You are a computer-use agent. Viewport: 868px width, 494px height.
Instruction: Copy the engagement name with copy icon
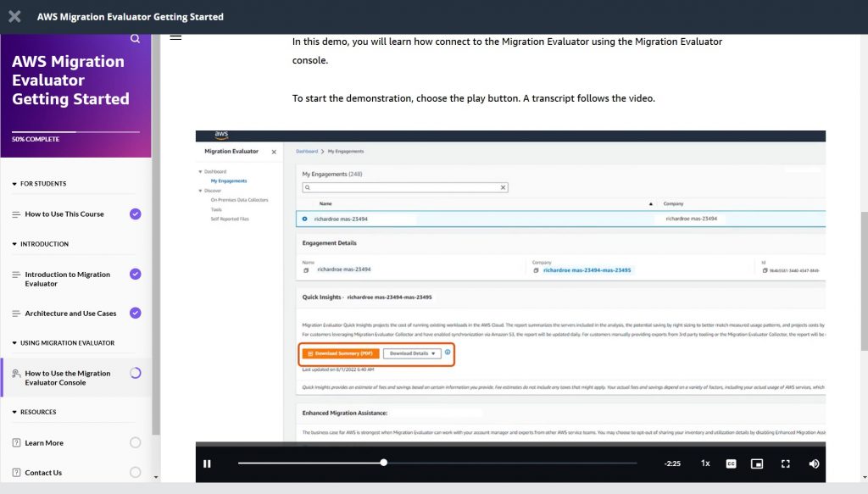(x=306, y=270)
